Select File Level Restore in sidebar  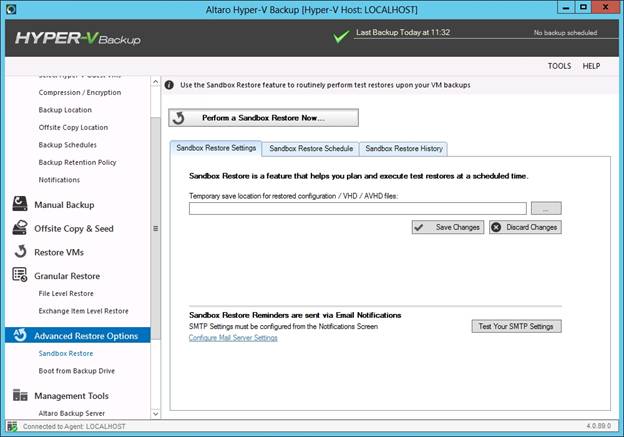pyautogui.click(x=66, y=293)
